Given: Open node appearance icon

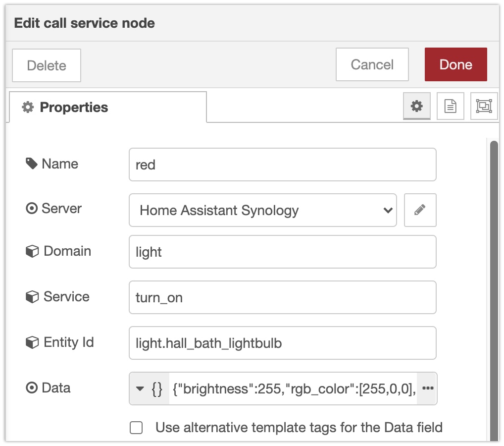Looking at the screenshot, I should [483, 106].
